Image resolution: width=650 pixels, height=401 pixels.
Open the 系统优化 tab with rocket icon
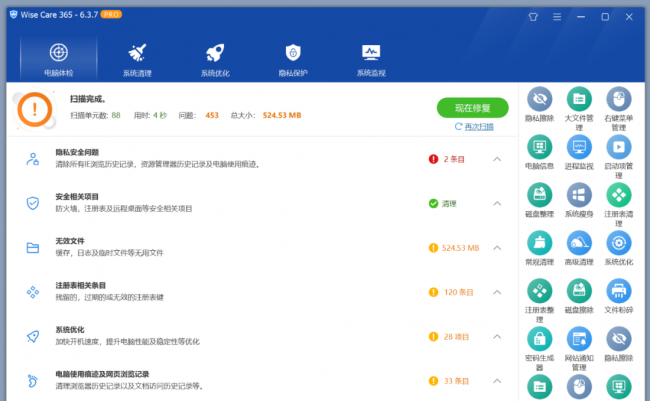(215, 59)
